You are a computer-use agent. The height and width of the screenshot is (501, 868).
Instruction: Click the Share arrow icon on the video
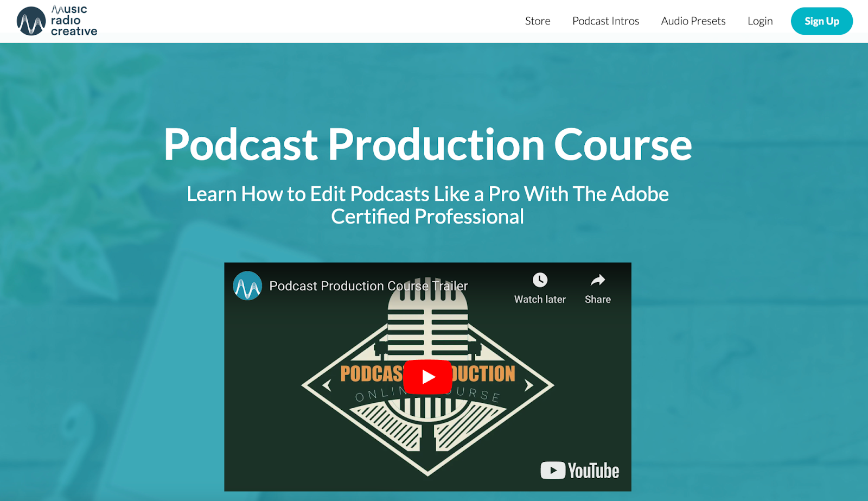(597, 281)
